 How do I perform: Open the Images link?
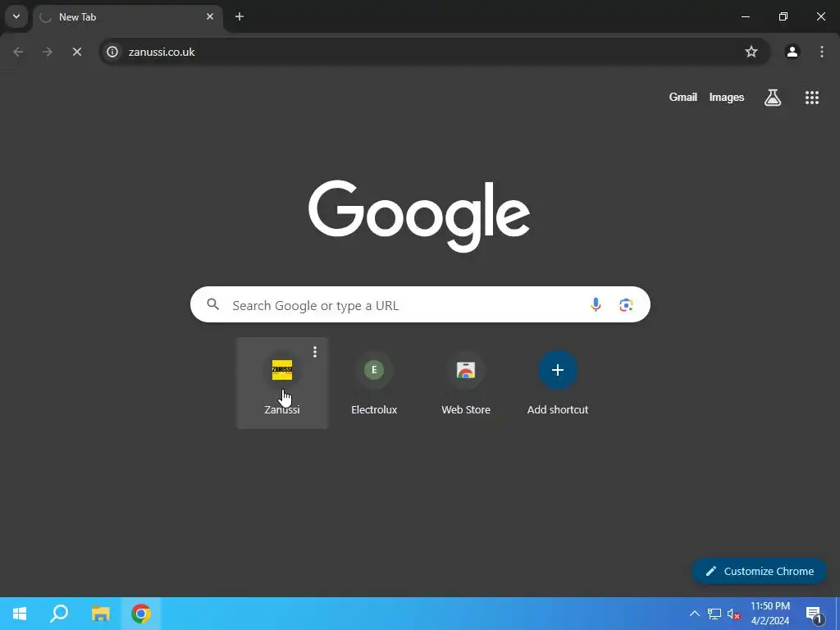pyautogui.click(x=727, y=97)
